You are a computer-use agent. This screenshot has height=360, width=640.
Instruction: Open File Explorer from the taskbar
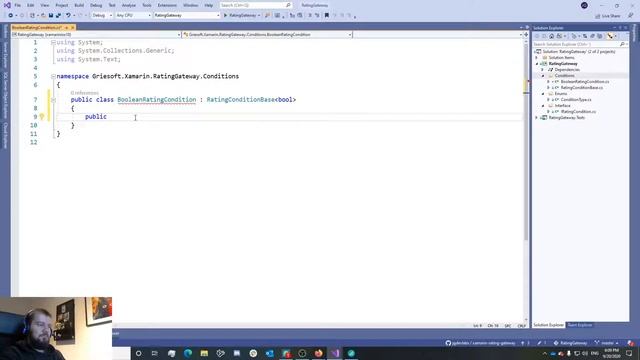(x=204, y=353)
